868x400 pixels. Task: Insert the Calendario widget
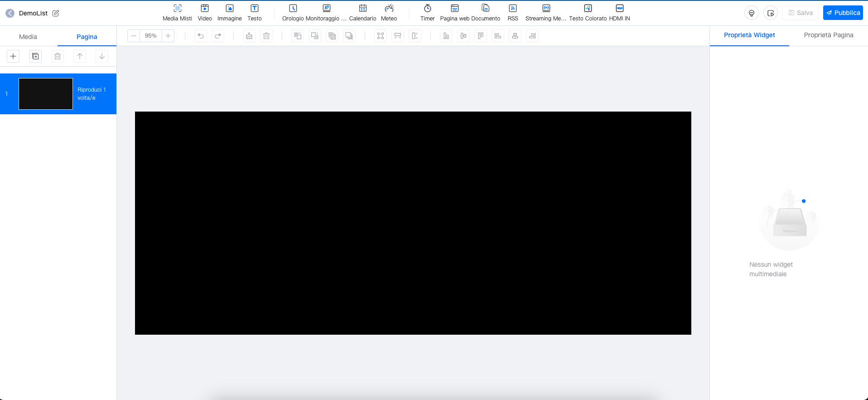[362, 13]
